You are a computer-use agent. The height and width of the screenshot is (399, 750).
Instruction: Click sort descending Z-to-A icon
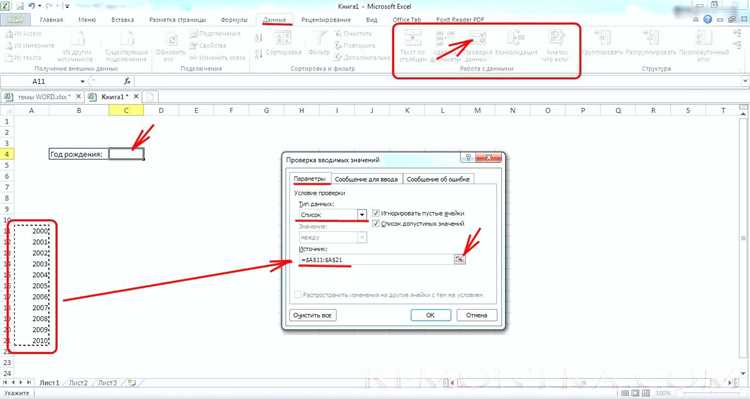[x=259, y=55]
